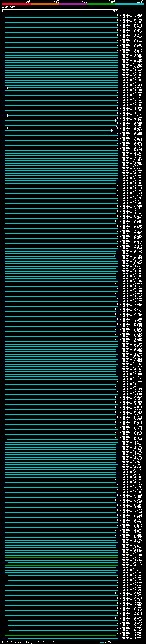Click the green alignment bar for UniRef100_Q5B047
The image size is (146, 644).
pos(61,565)
